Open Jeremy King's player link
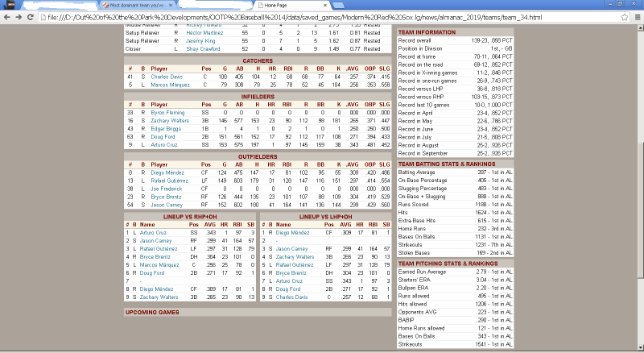This screenshot has height=353, width=644. (198, 39)
